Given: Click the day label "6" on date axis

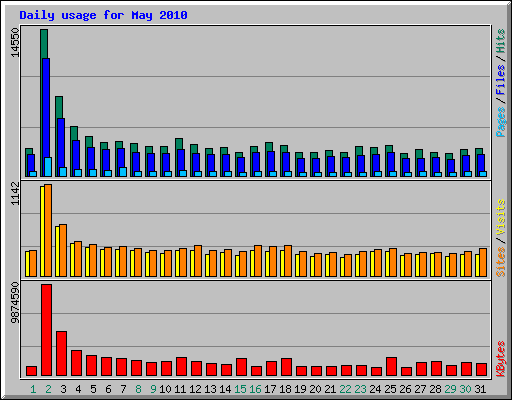Looking at the screenshot, I should (108, 389).
